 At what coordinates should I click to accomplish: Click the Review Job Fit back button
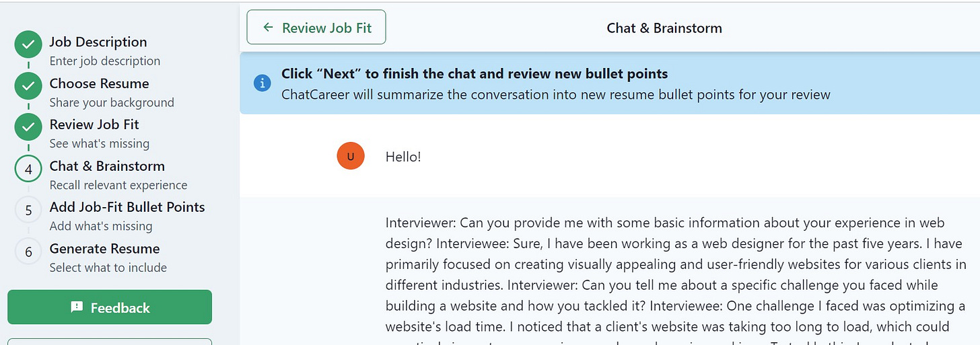[316, 27]
